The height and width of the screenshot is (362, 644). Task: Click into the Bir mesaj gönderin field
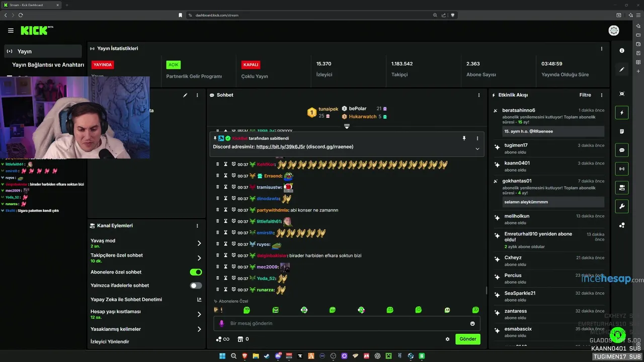pyautogui.click(x=347, y=323)
